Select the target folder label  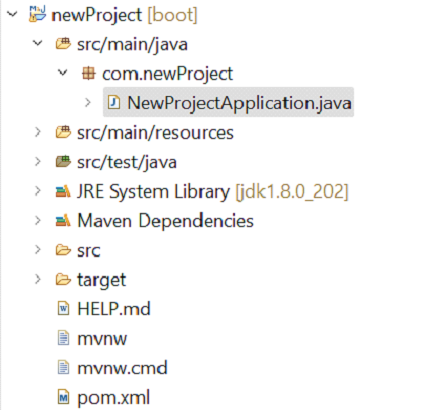coord(102,280)
